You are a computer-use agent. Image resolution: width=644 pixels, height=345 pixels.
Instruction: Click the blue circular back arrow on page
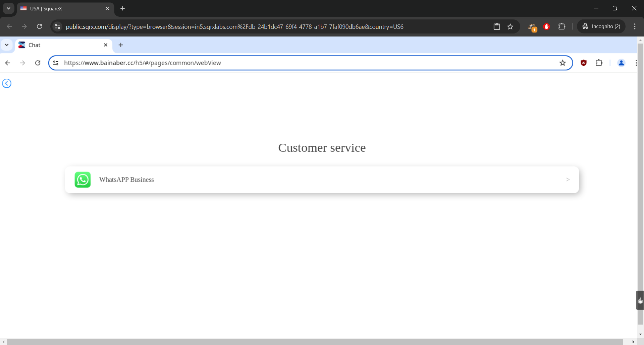pyautogui.click(x=7, y=83)
